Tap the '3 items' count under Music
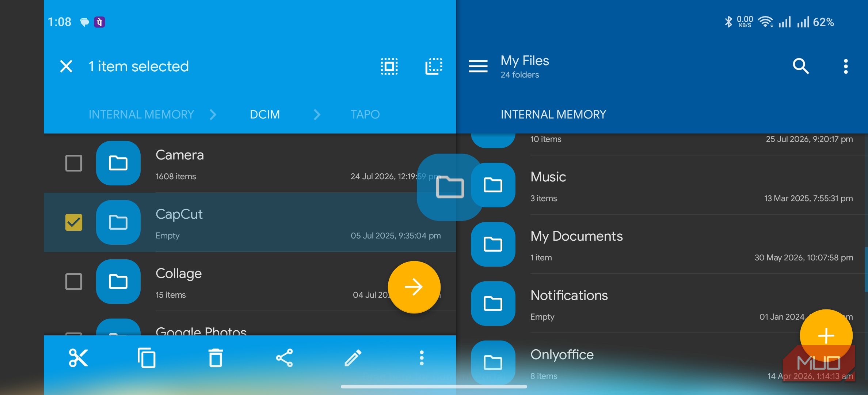The image size is (868, 395). [x=544, y=198]
